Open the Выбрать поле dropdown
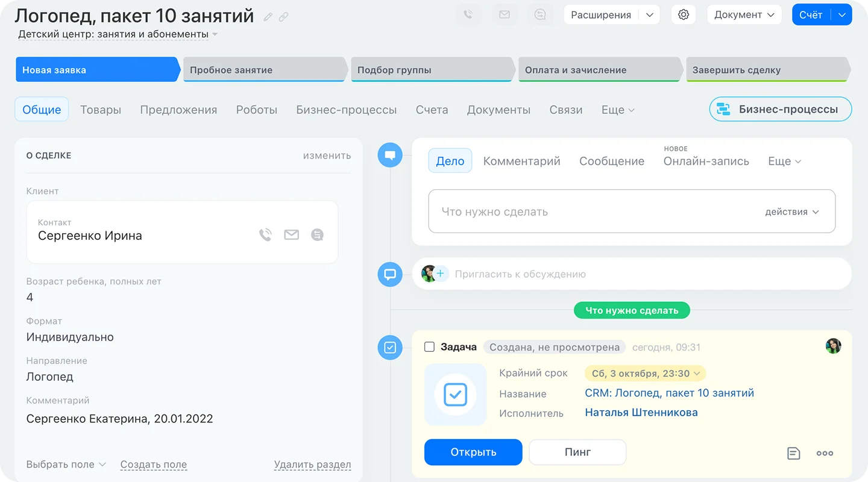The image size is (868, 482). 66,465
